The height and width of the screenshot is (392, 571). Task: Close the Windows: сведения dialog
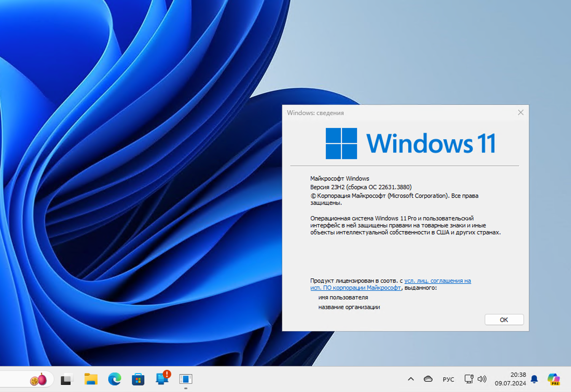point(520,113)
